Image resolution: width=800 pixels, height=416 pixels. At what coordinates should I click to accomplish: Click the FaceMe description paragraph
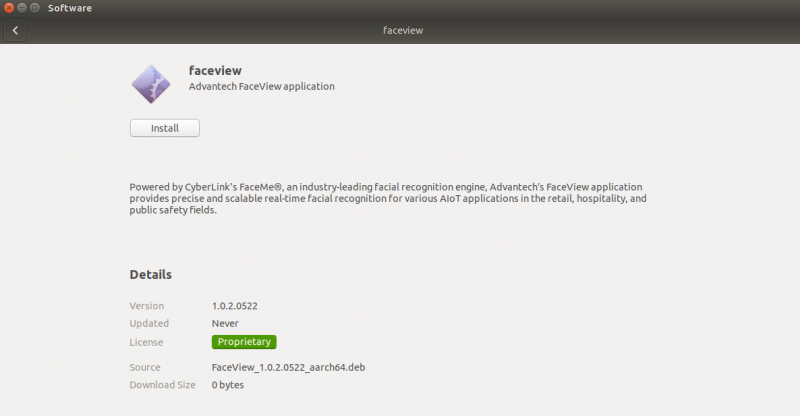coord(388,198)
